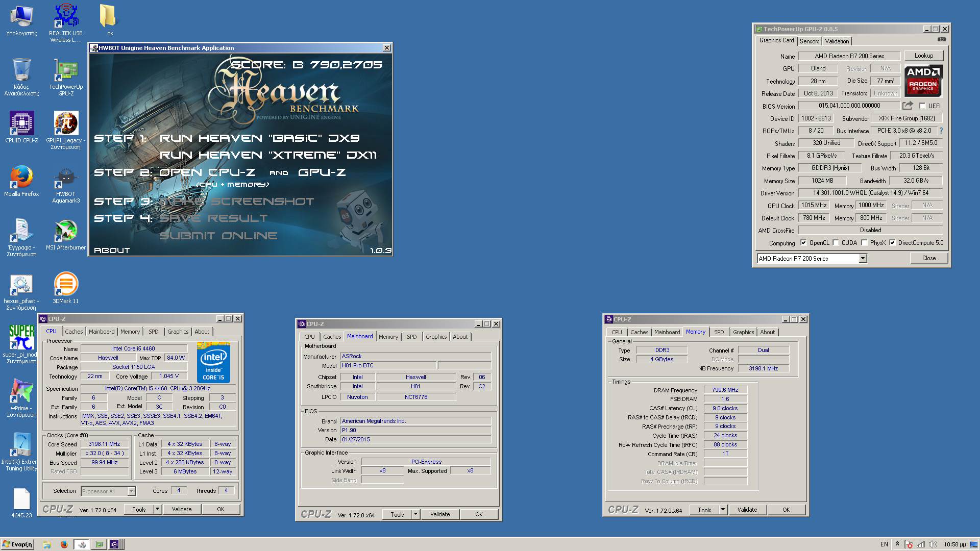The width and height of the screenshot is (980, 551).
Task: Switch to Sensors tab in GPU-Z
Action: click(810, 41)
